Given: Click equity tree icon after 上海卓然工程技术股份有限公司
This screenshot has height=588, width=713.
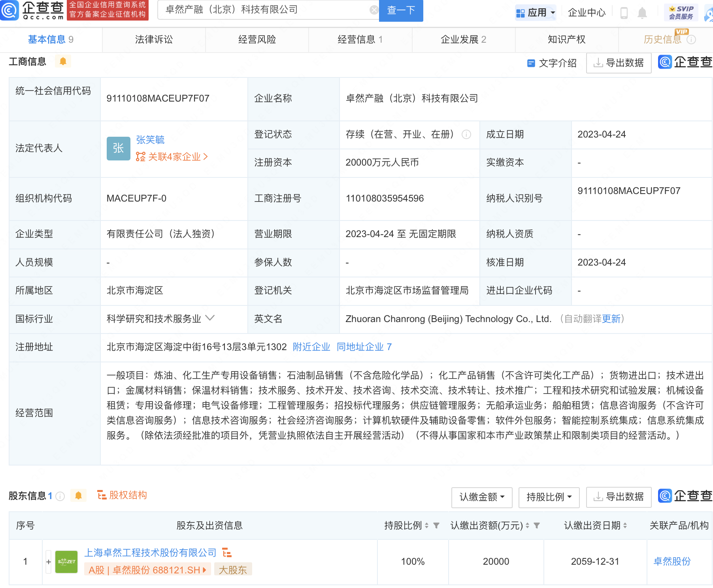Looking at the screenshot, I should tap(227, 553).
